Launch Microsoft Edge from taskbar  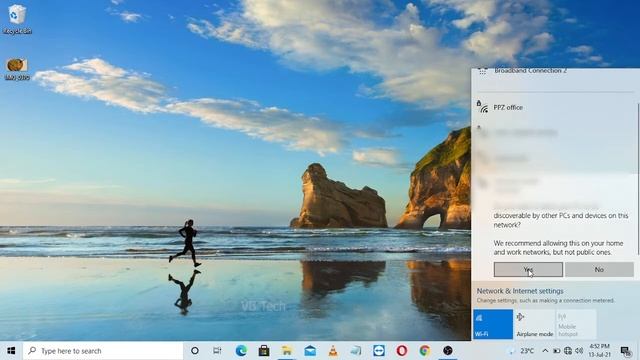tap(241, 351)
